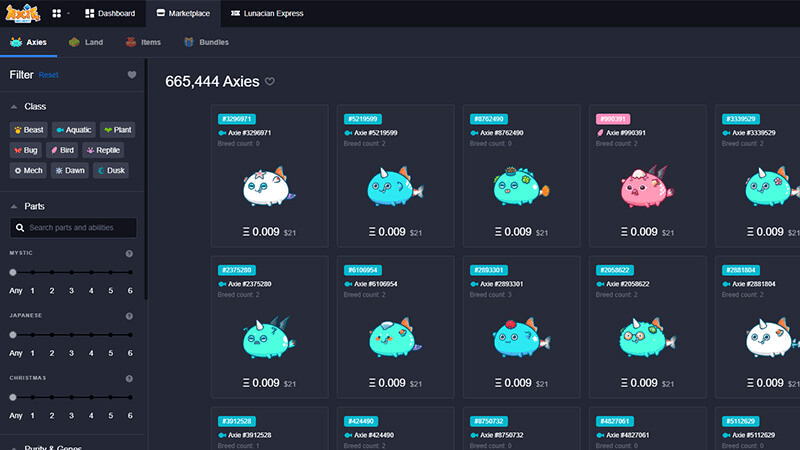Click the Axie Infinity logo
The image size is (800, 450).
tap(22, 13)
